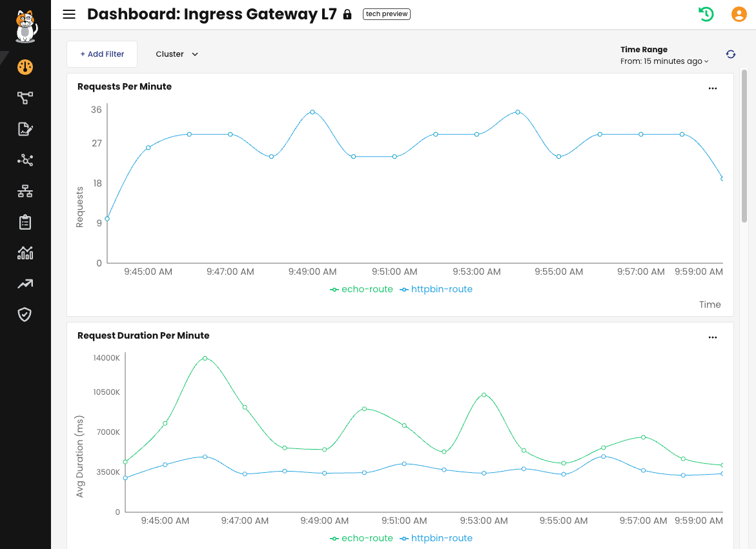Toggle echo-route in Request Duration legend
Image resolution: width=756 pixels, height=549 pixels.
pos(367,538)
